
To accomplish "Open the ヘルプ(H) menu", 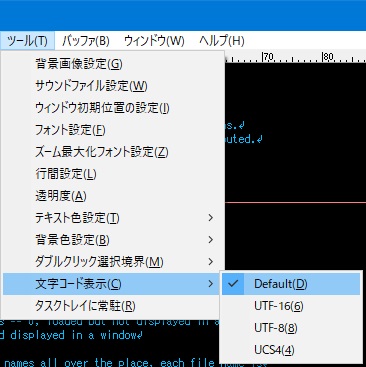I will tap(222, 41).
